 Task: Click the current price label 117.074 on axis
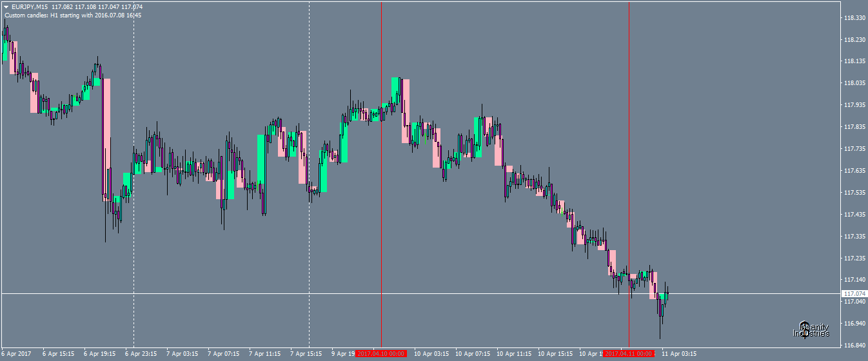tap(854, 293)
